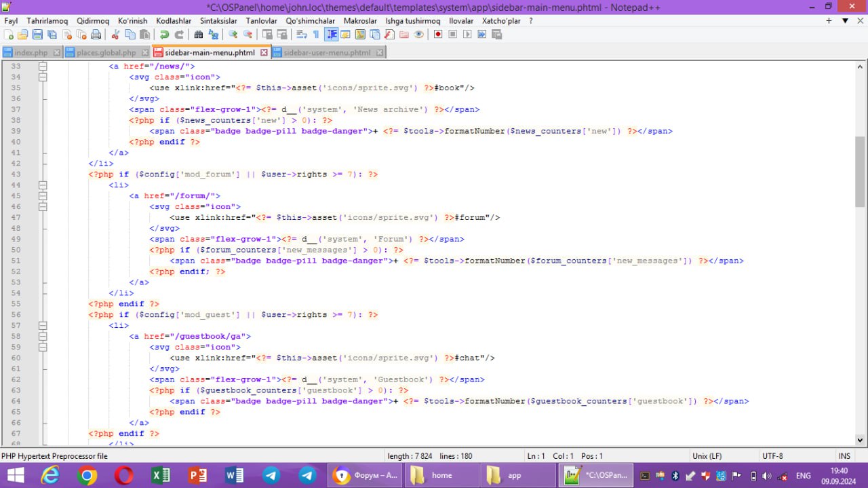Click the Undo arrow icon
Image resolution: width=868 pixels, height=488 pixels.
pos(164,35)
